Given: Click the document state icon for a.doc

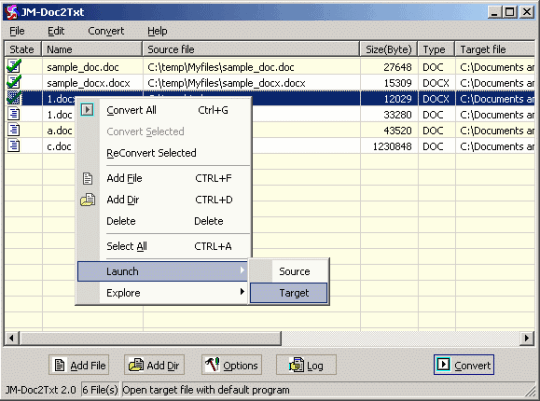Looking at the screenshot, I should (13, 130).
